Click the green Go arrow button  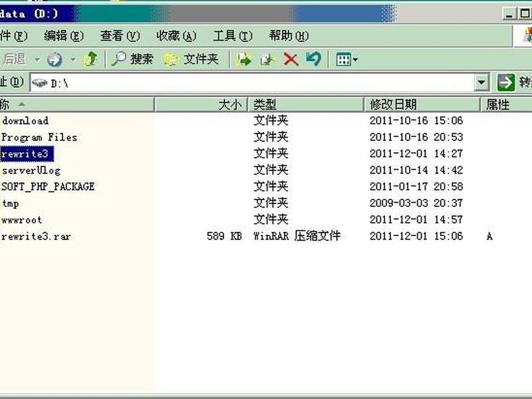506,82
